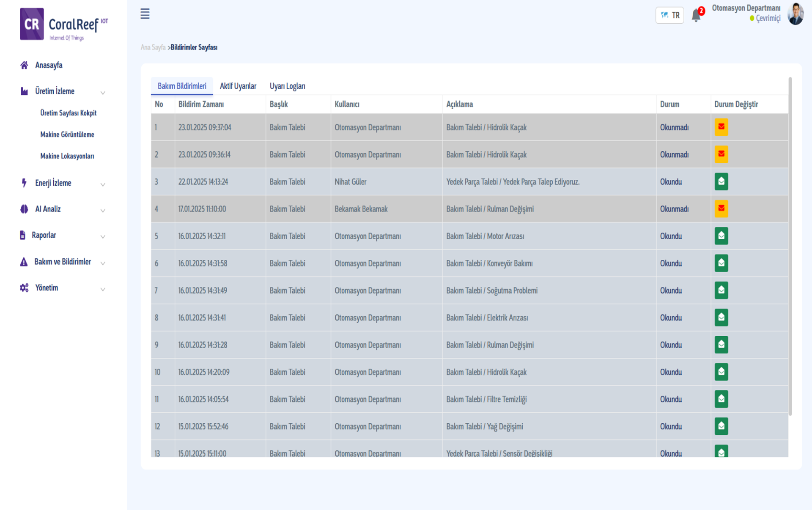812x510 pixels.
Task: Open the Uyarı Logları tab
Action: pyautogui.click(x=287, y=86)
